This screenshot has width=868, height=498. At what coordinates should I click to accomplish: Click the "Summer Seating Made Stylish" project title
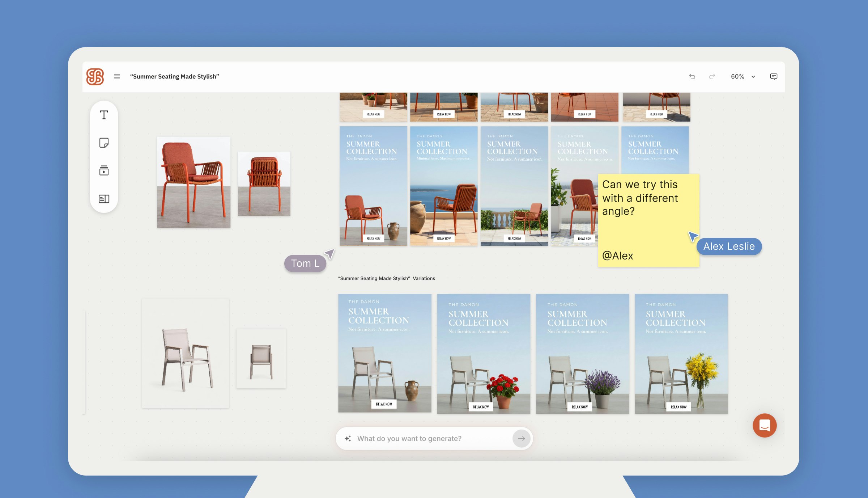click(x=174, y=76)
